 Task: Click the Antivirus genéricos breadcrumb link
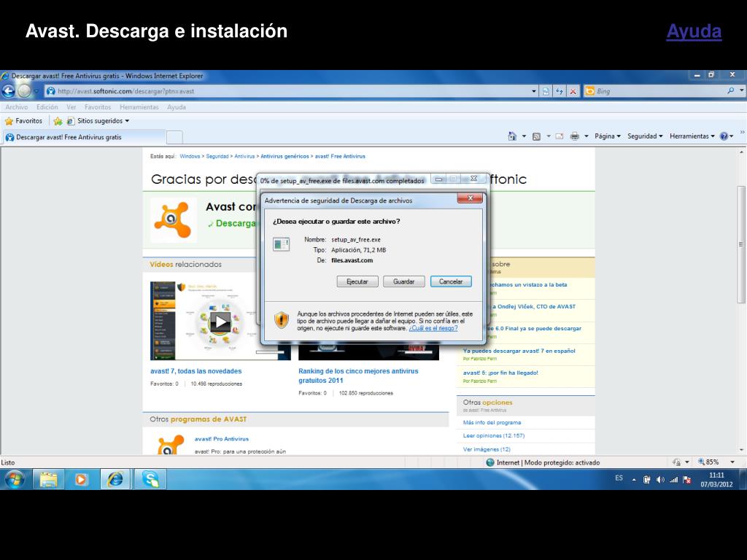pos(285,156)
